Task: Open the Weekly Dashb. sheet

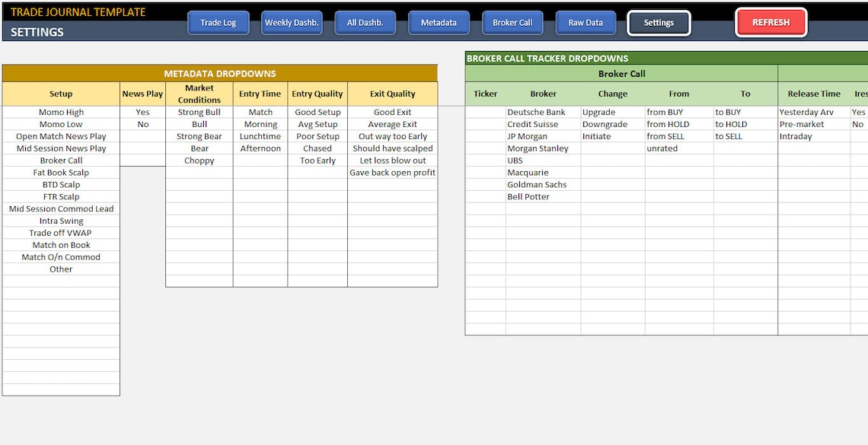Action: 292,23
